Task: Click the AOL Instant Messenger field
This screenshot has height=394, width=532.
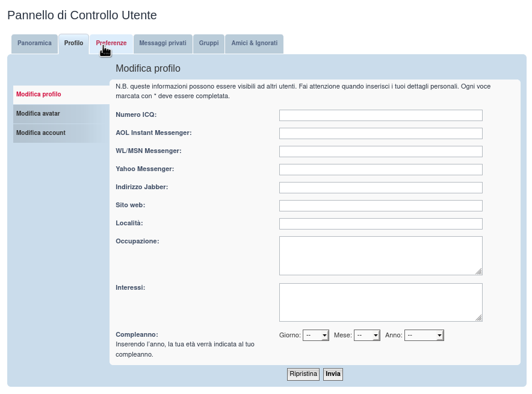Action: click(380, 133)
